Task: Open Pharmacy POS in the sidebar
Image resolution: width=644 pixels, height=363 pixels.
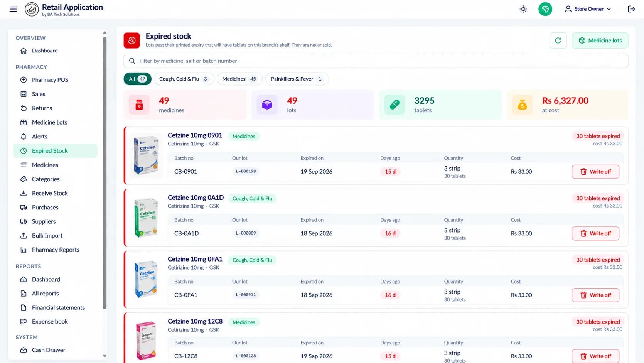Action: click(55, 80)
